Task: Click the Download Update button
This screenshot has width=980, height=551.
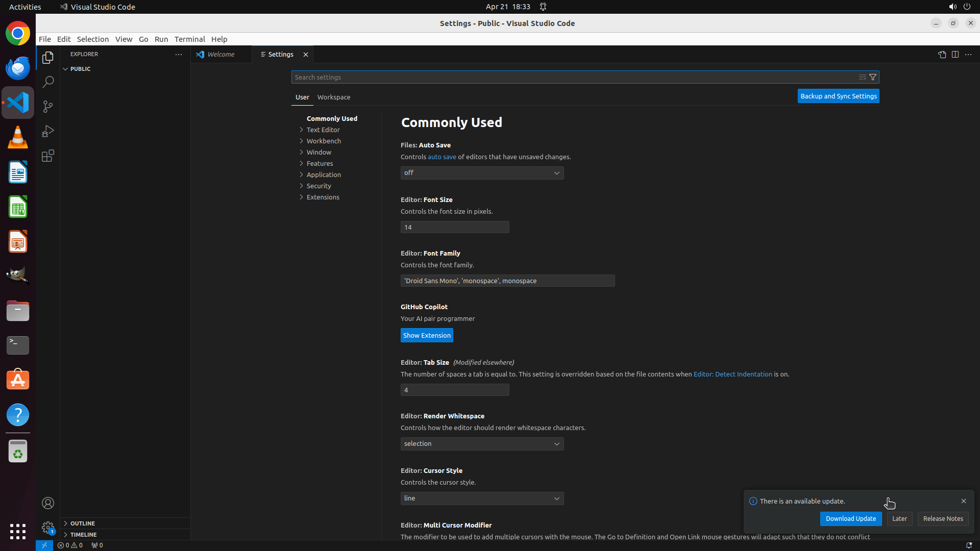Action: pos(850,518)
